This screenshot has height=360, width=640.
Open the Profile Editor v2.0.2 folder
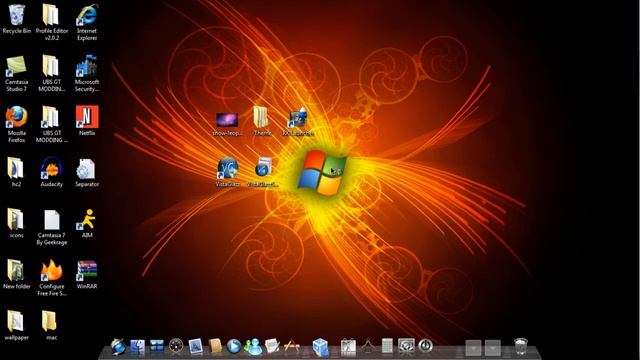51,22
